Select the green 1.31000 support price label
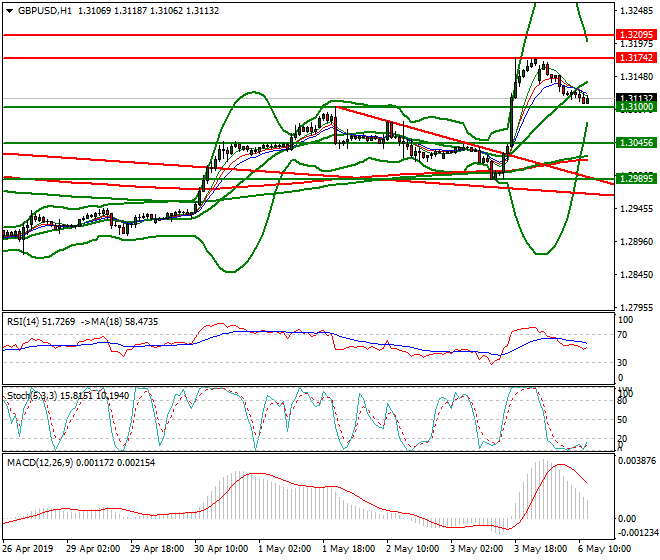Image resolution: width=660 pixels, height=560 pixels. [636, 107]
